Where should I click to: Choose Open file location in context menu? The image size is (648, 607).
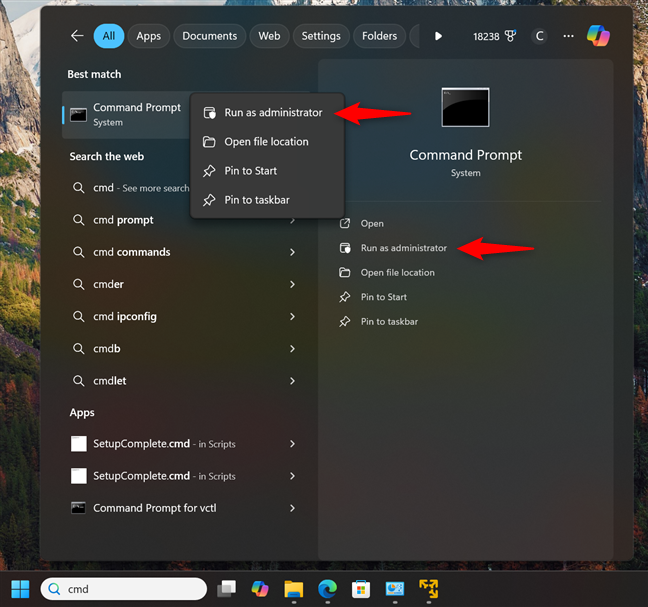[x=267, y=142]
